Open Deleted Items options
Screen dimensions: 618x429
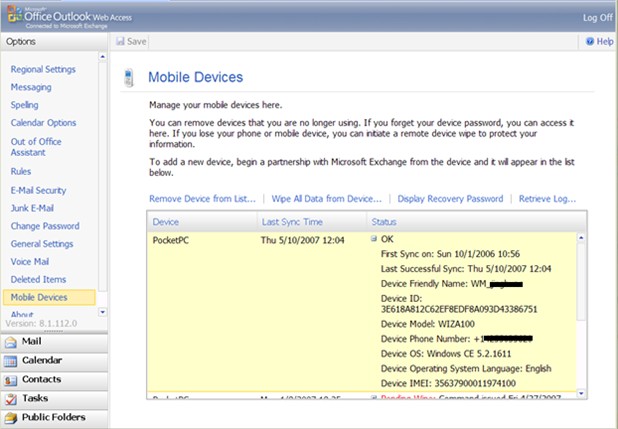tap(38, 279)
